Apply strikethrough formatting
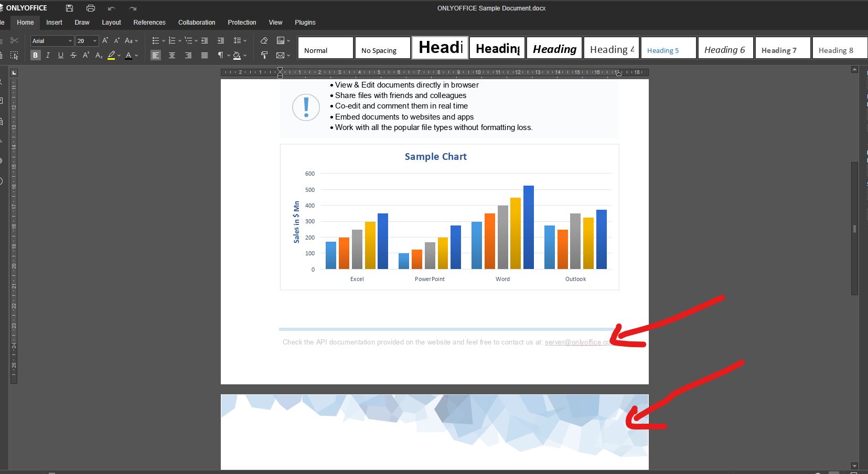The width and height of the screenshot is (868, 474). pos(73,55)
